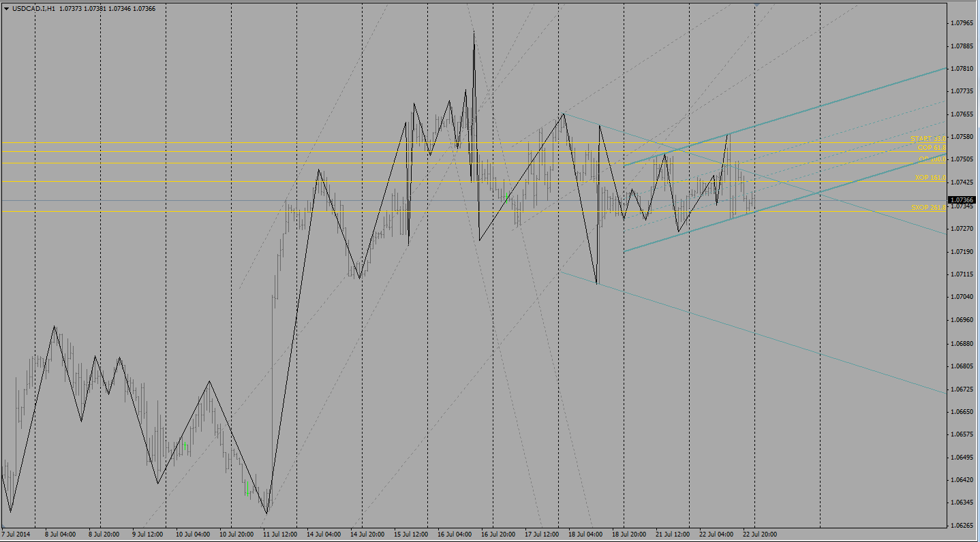The width and height of the screenshot is (980, 542).
Task: Click the USDCAD.I,H1 symbol title text
Action: (34, 9)
